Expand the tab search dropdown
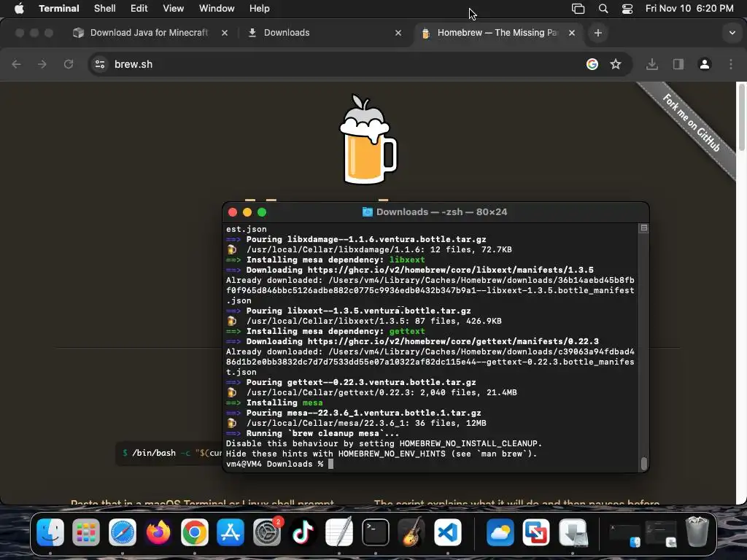The image size is (747, 560). coord(732,33)
